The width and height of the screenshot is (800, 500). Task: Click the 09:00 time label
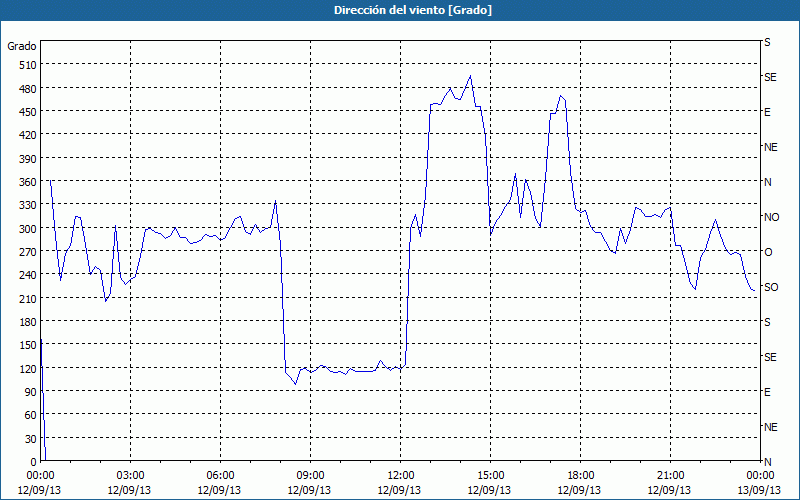[310, 476]
